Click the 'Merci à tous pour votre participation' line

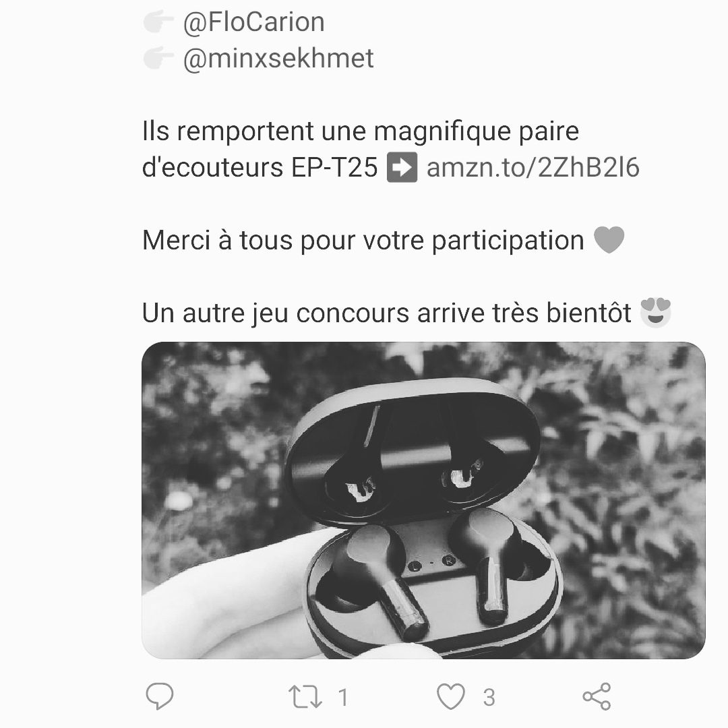click(363, 241)
